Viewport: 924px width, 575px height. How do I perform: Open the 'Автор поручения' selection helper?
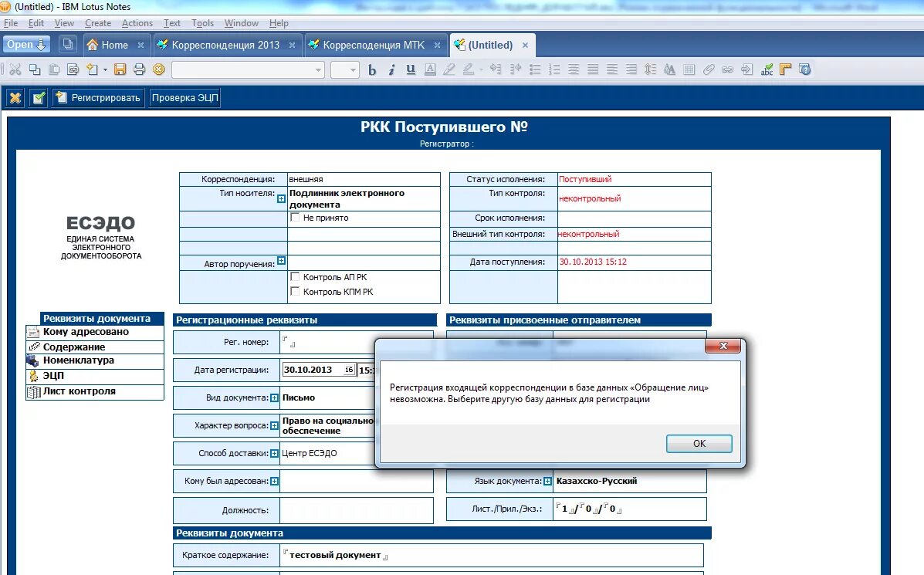[x=281, y=261]
